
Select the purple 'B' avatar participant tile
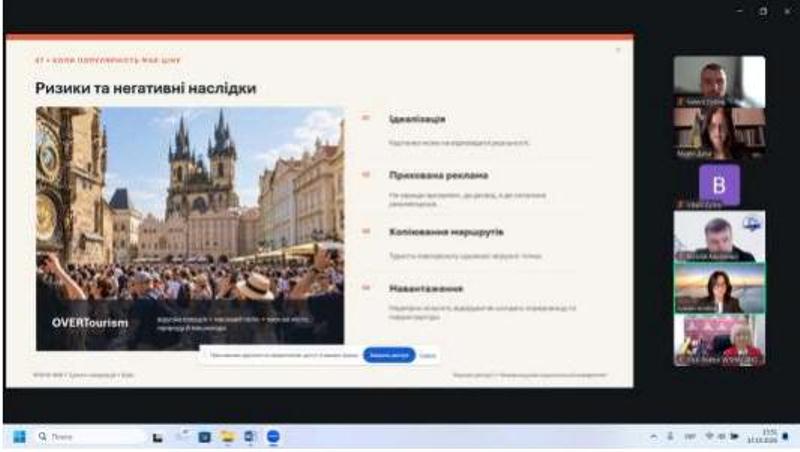tap(719, 185)
